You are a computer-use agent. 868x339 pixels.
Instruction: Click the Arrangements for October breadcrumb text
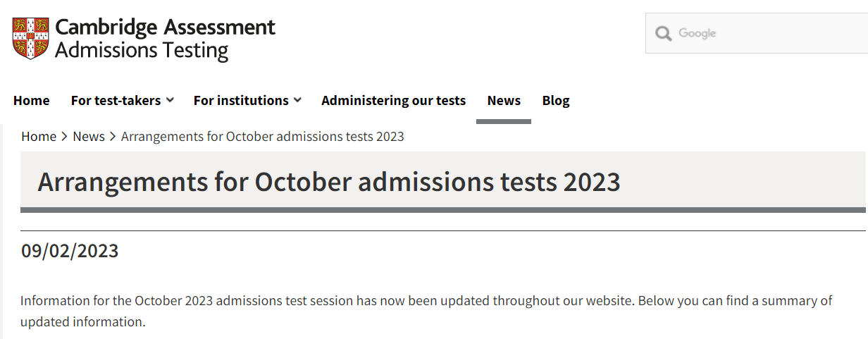[262, 137]
